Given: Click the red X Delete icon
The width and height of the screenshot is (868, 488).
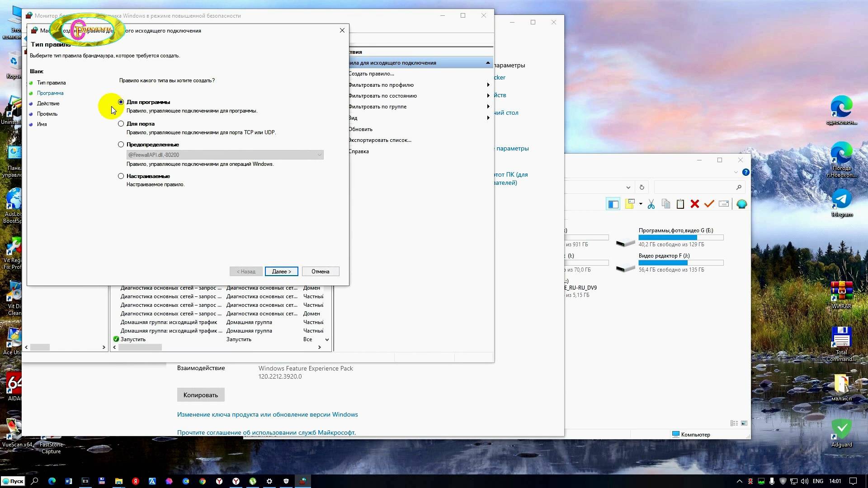Looking at the screenshot, I should point(695,204).
